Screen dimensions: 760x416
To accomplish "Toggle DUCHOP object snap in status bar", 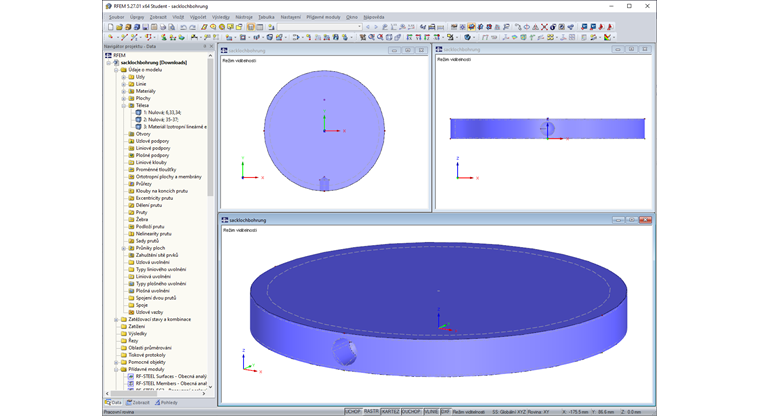I will (x=411, y=412).
